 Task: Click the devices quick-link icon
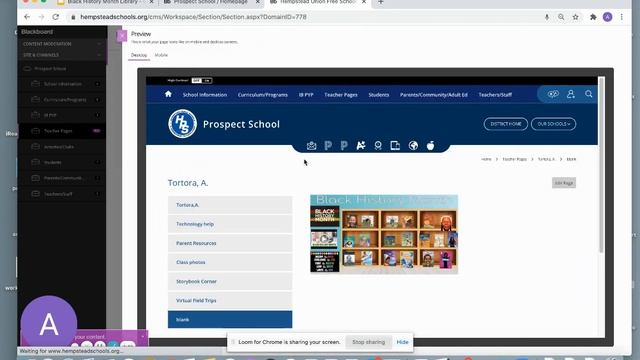(395, 146)
